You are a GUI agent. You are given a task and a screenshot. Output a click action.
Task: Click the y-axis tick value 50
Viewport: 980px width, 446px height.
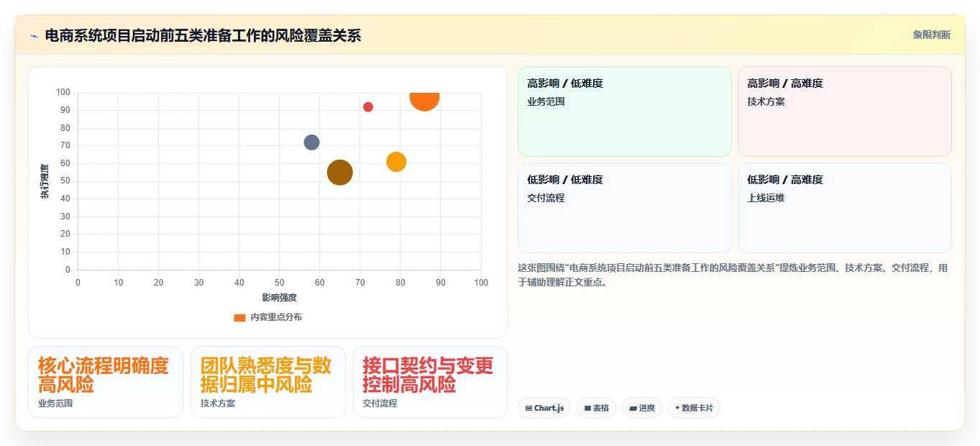click(x=65, y=181)
